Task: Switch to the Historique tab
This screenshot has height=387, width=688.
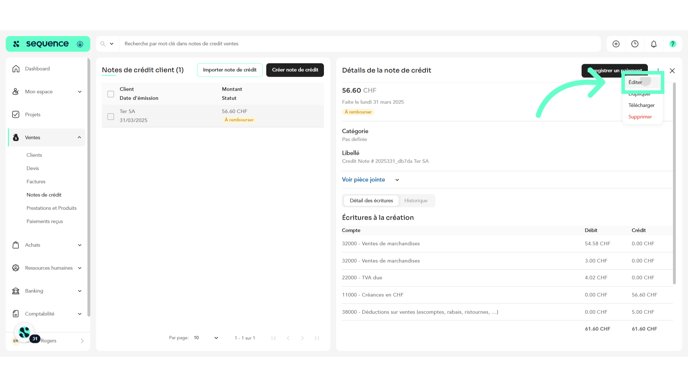Action: click(x=416, y=201)
